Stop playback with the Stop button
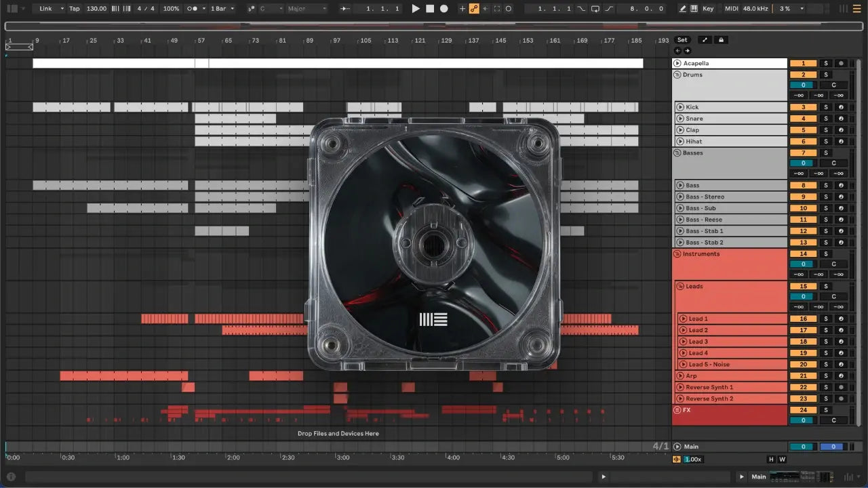Screen dimensions: 868x488 (430, 9)
